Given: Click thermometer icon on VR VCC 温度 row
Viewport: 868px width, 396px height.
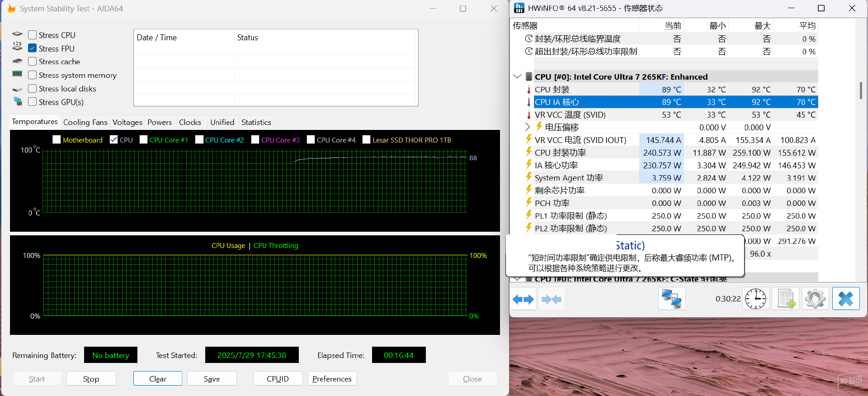Looking at the screenshot, I should coord(528,115).
